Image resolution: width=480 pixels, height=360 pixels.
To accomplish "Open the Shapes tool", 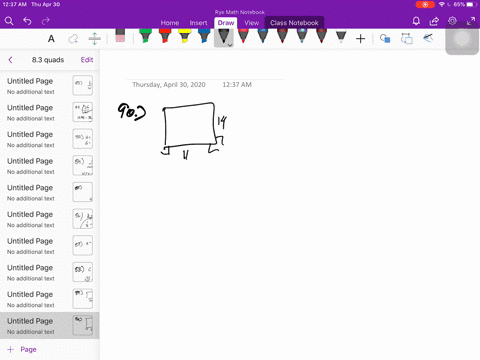I will coord(385,39).
